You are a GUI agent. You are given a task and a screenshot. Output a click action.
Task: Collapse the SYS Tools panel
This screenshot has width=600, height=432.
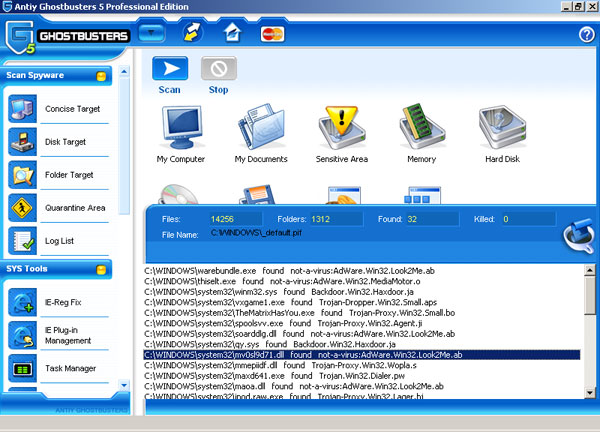[101, 270]
